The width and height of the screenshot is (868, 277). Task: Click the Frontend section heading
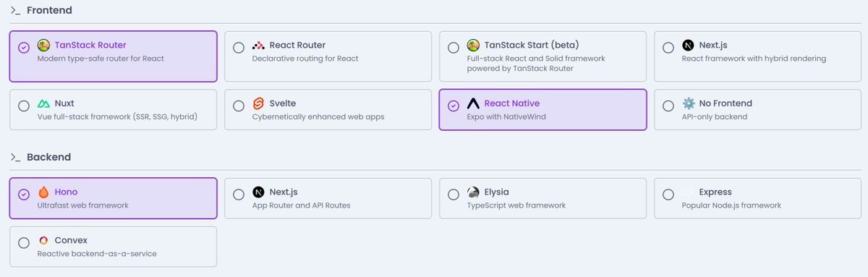49,11
